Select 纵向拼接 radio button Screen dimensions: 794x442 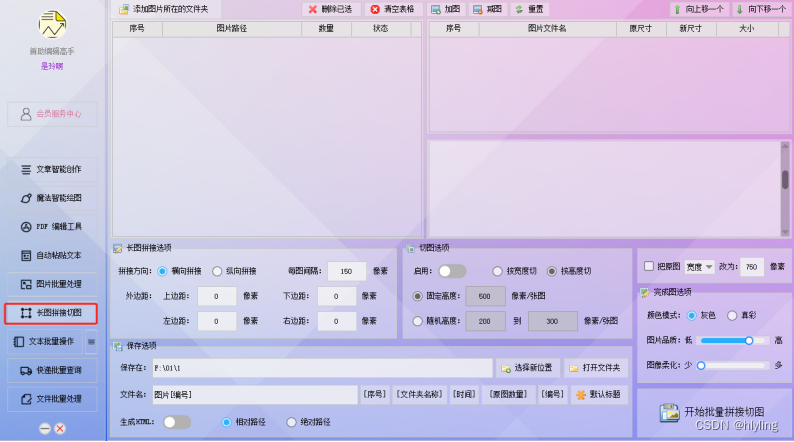pos(217,271)
